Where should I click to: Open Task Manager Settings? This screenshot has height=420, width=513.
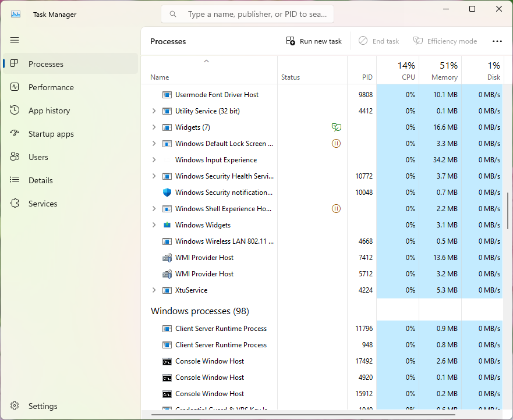point(70,406)
